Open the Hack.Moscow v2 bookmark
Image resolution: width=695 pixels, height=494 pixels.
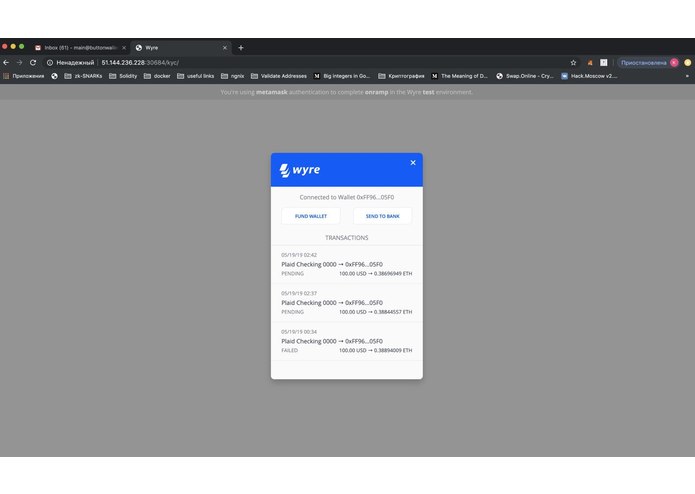click(x=589, y=76)
